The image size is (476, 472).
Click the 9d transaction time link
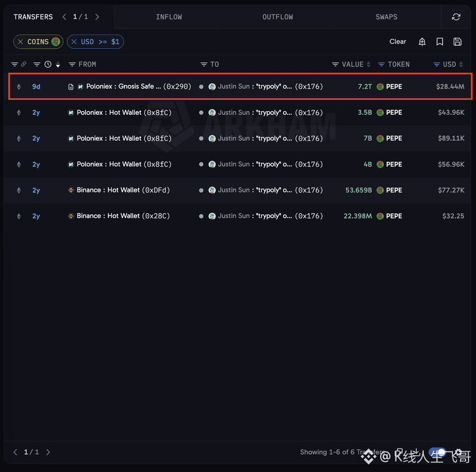pos(36,87)
